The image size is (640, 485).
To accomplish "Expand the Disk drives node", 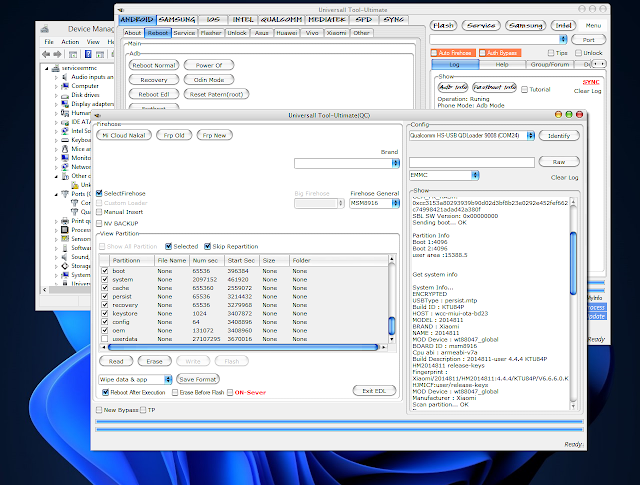I will (56, 96).
